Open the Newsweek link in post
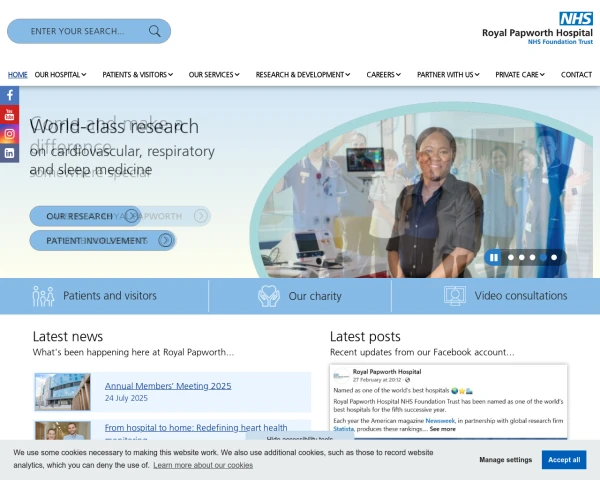The width and height of the screenshot is (600, 480). pyautogui.click(x=440, y=421)
